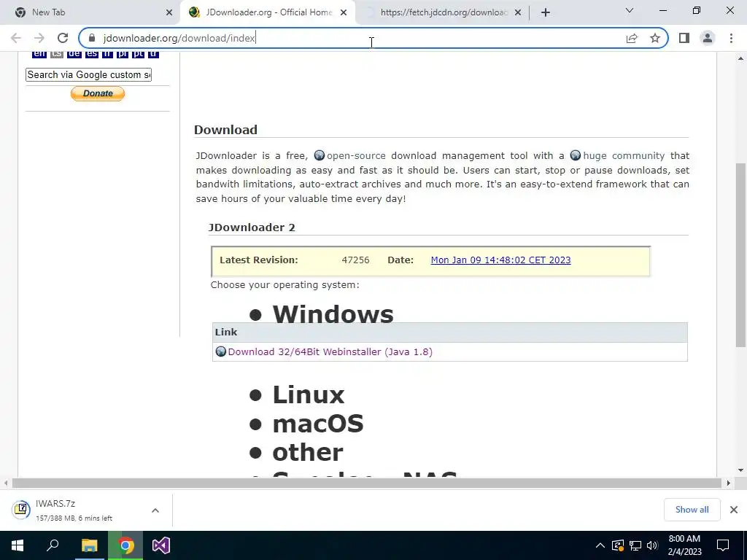Close the New Tab tab
Viewport: 747px width, 560px height.
(x=169, y=12)
